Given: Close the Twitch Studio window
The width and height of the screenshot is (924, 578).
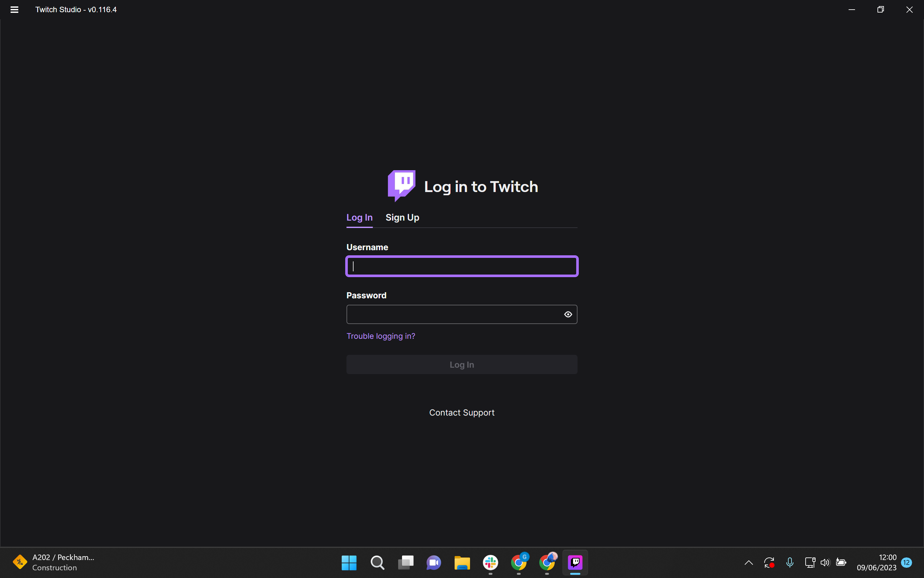Looking at the screenshot, I should click(909, 10).
